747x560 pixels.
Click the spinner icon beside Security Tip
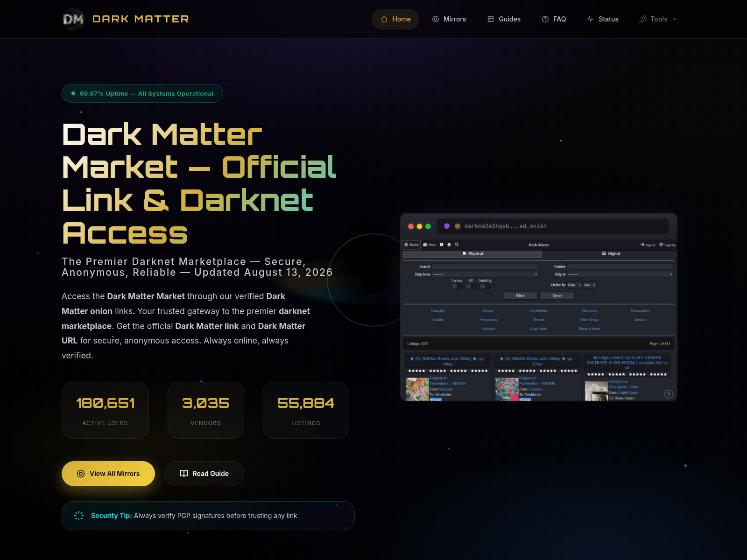[x=79, y=516]
